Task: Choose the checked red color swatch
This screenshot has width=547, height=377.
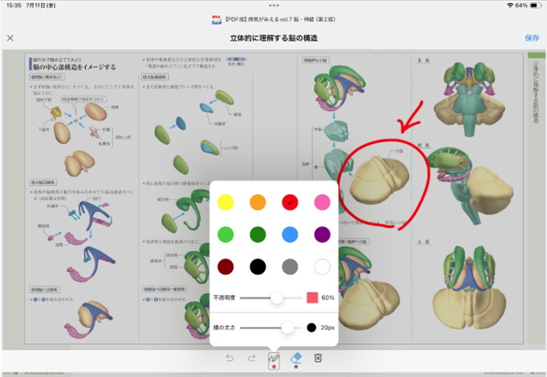Action: 290,202
